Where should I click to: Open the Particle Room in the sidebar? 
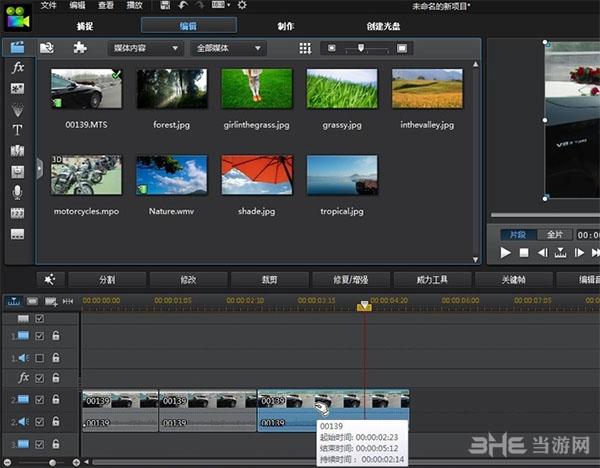click(x=17, y=110)
